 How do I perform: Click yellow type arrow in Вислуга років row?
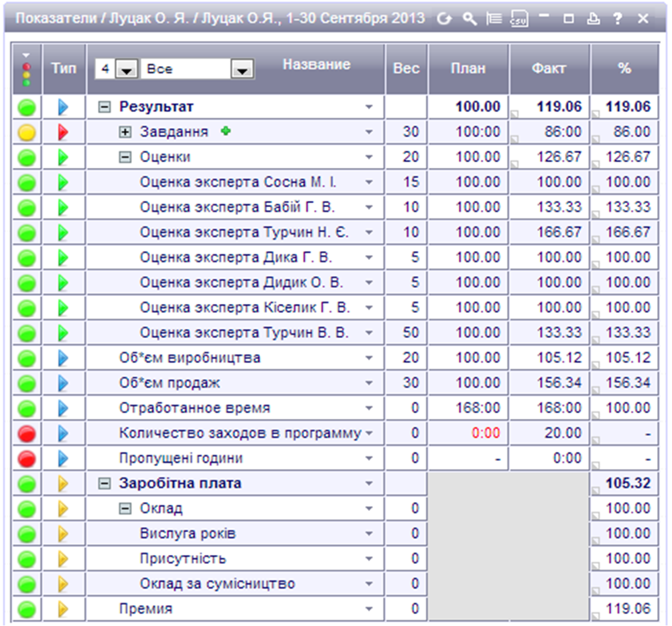(x=63, y=534)
